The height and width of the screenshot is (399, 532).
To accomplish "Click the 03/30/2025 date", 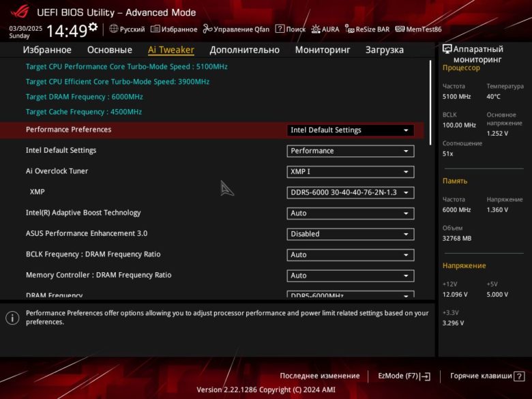I will click(x=25, y=28).
